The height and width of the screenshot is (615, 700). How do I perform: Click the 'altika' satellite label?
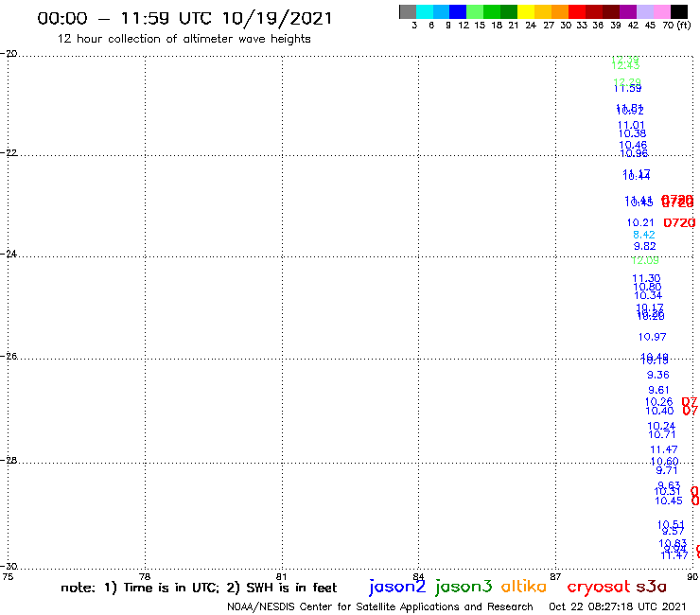pyautogui.click(x=524, y=586)
